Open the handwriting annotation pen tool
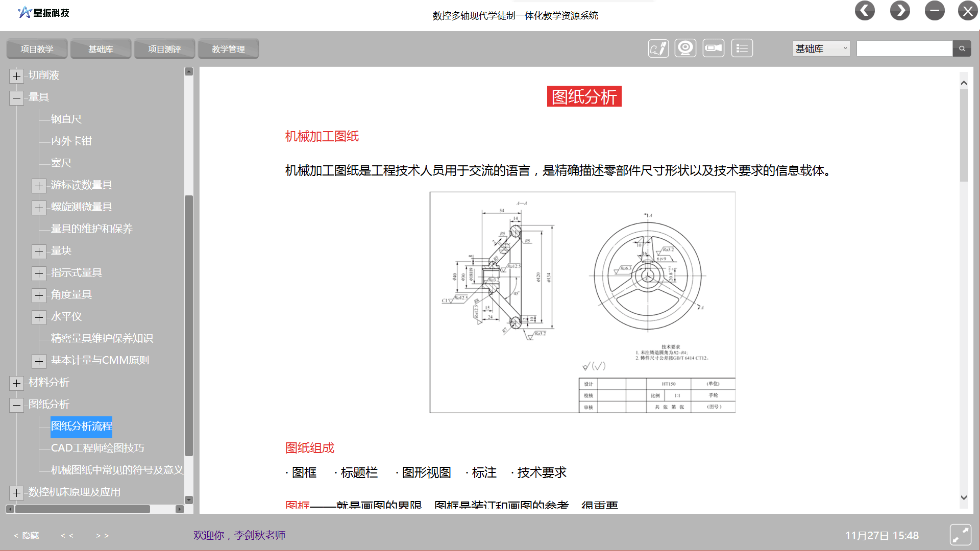Viewport: 980px width, 551px height. 658,48
